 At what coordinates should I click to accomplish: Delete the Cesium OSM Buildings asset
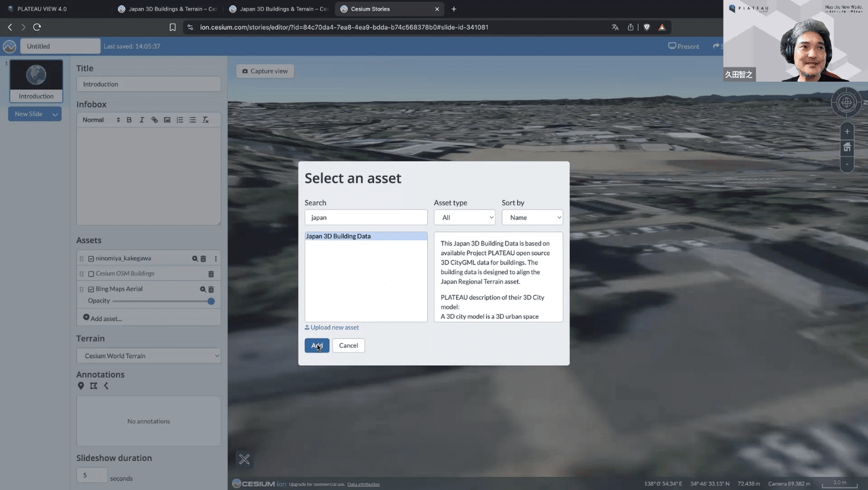211,274
